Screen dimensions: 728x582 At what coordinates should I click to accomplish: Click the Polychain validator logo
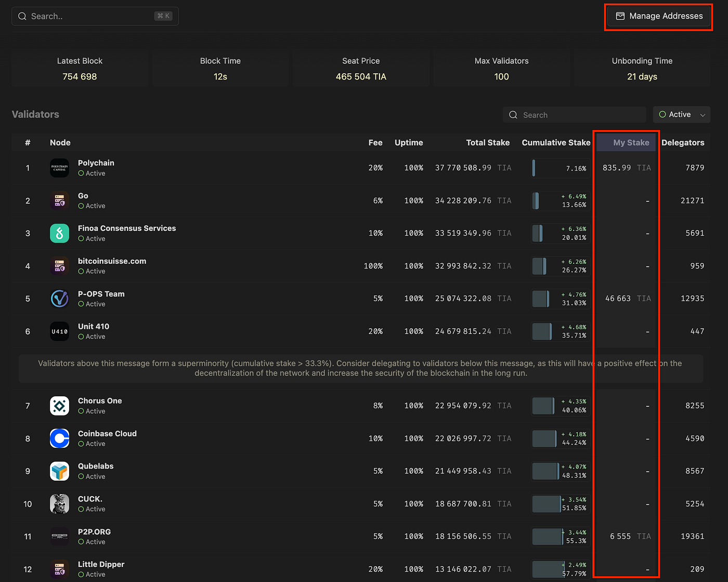pyautogui.click(x=59, y=168)
